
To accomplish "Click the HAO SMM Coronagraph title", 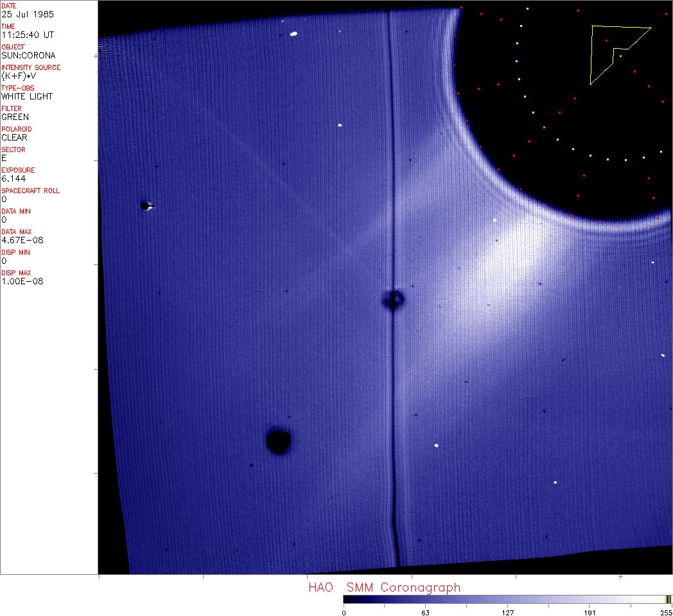I will (384, 587).
